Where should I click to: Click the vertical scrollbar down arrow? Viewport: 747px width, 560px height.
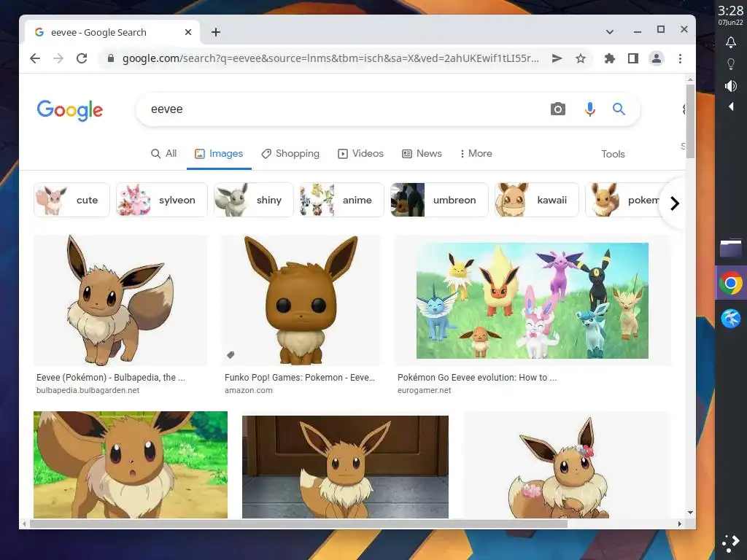690,513
